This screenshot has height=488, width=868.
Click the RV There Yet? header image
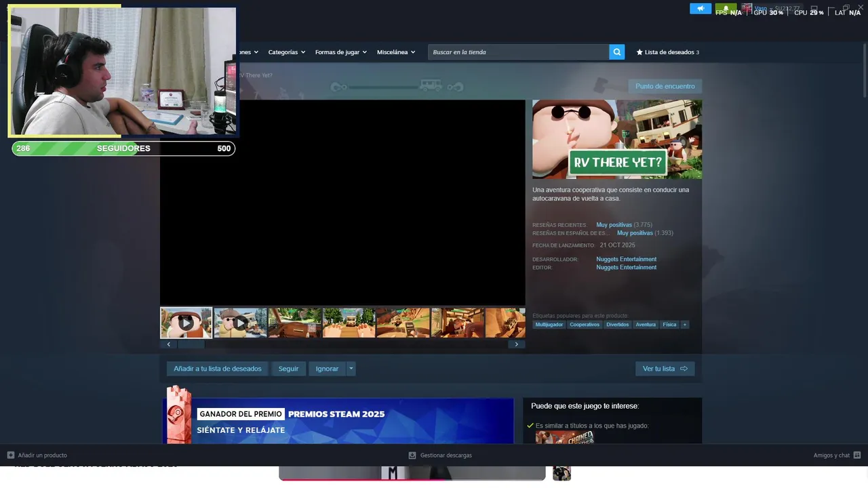(617, 140)
